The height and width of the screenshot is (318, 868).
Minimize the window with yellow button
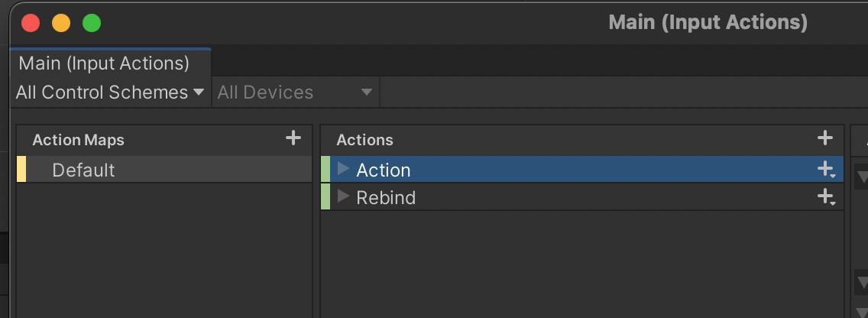[61, 23]
